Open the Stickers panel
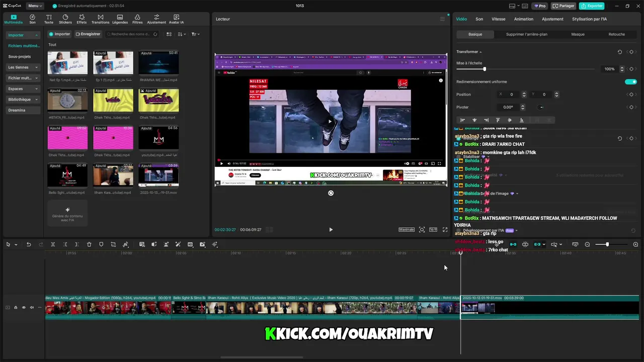Image resolution: width=644 pixels, height=362 pixels. coord(65,19)
